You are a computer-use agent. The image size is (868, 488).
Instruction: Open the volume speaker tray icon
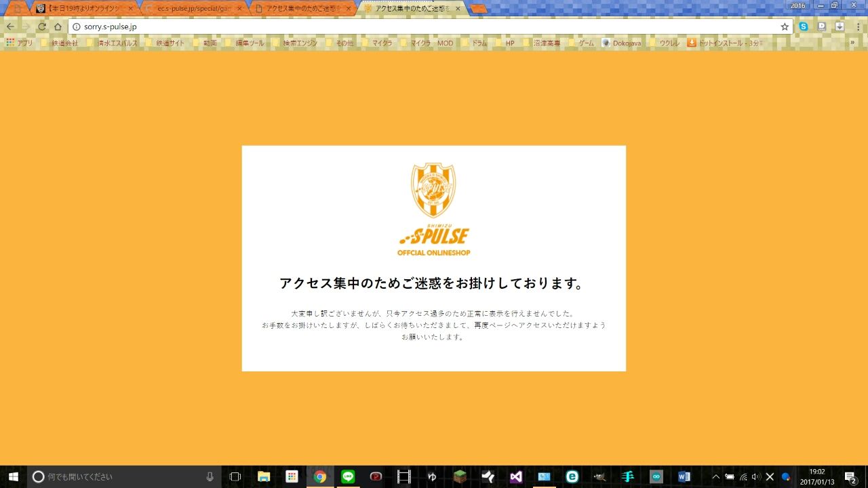point(757,476)
